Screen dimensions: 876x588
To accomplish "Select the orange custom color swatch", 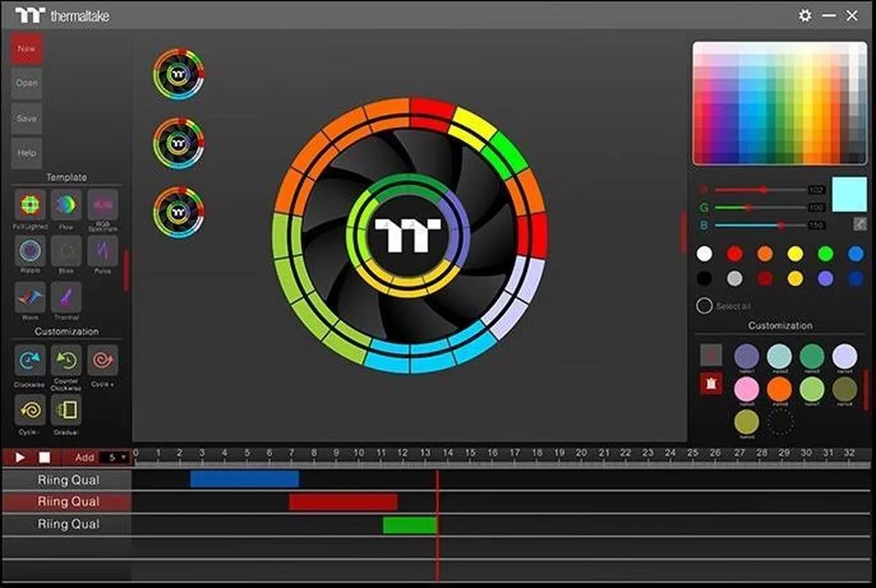I will pos(779,389).
